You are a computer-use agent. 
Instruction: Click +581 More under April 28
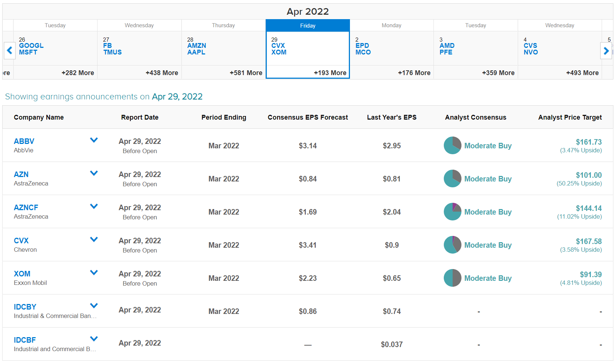[246, 73]
